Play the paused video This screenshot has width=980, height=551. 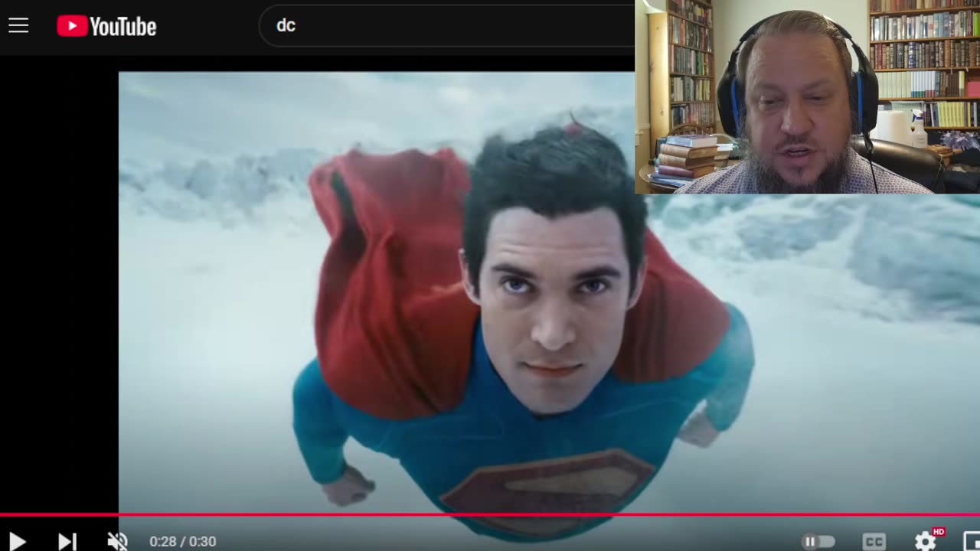coord(17,541)
